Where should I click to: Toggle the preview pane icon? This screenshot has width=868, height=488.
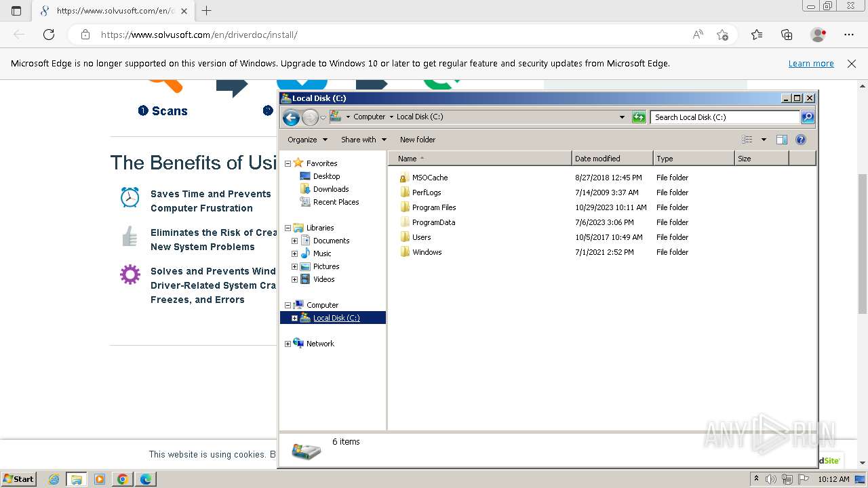click(782, 140)
